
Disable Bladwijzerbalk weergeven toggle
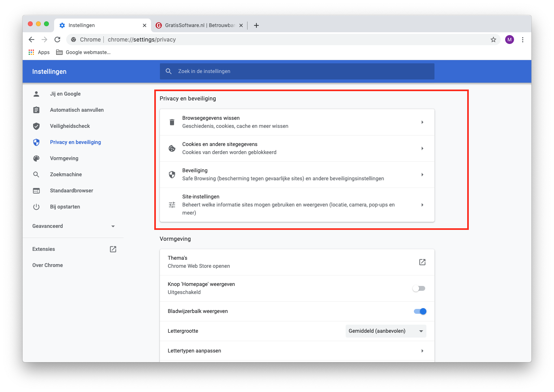tap(420, 311)
